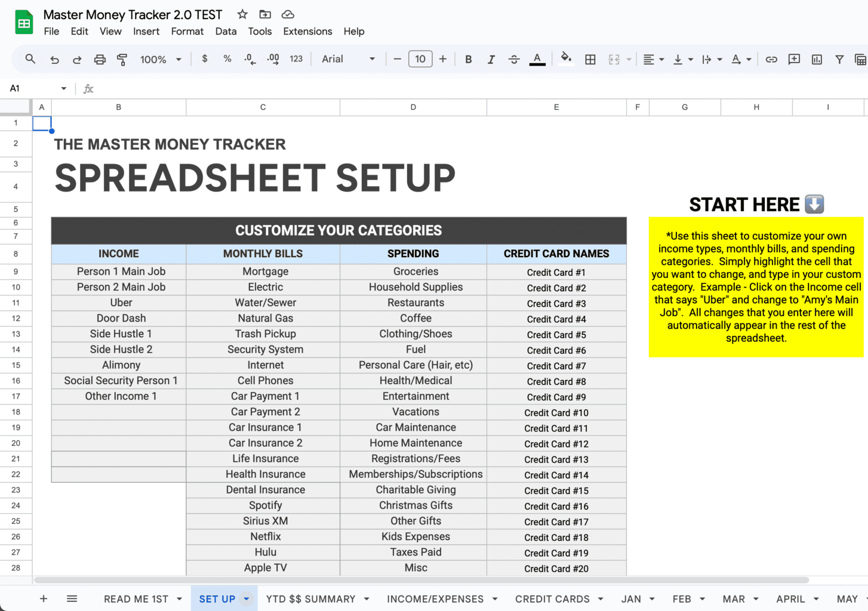
Task: Format selection as currency
Action: (205, 59)
